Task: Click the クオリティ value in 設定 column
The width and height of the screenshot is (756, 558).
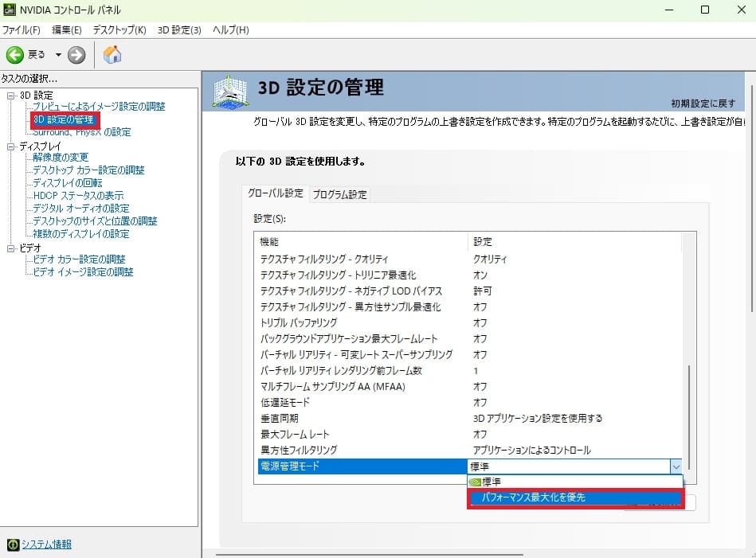Action: (490, 259)
